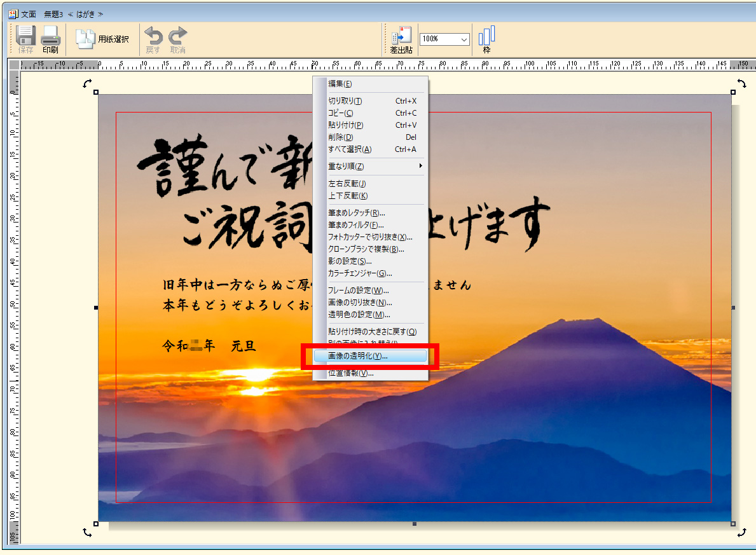Choose すべて選択(A) menu item
Viewport: 756px width, 555px height.
pos(370,149)
